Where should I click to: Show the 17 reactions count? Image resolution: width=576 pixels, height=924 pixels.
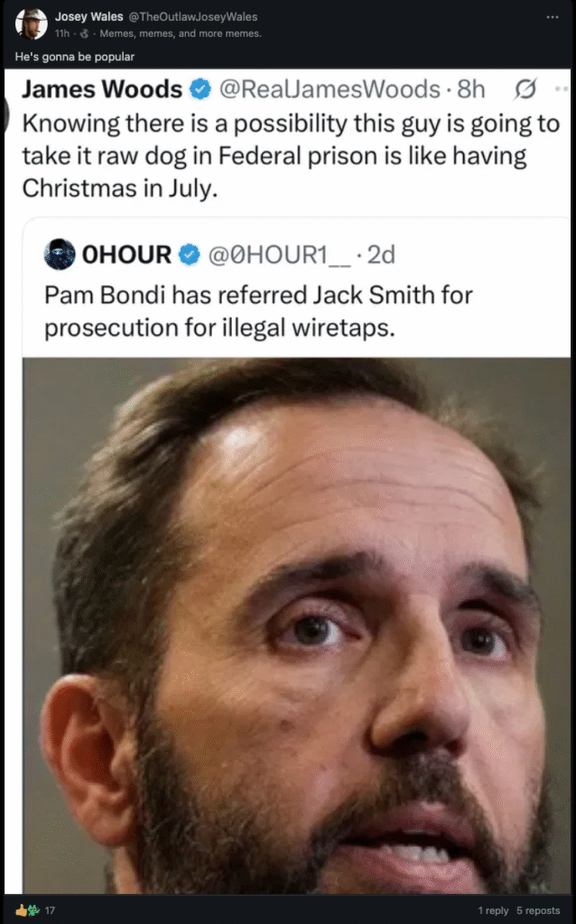click(51, 910)
